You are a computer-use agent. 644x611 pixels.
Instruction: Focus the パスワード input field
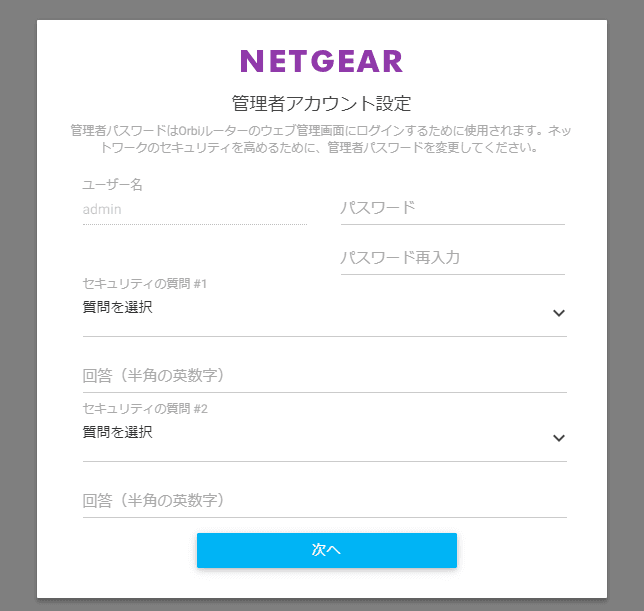tap(452, 208)
